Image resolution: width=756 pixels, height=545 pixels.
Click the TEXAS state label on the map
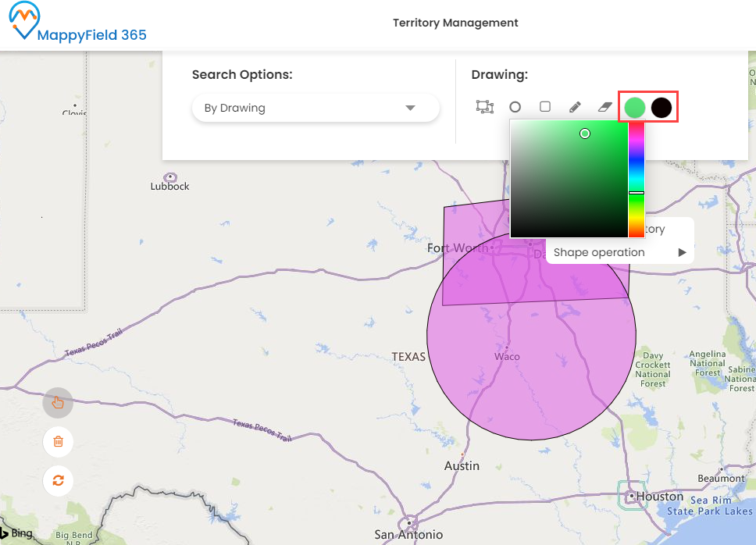[408, 357]
